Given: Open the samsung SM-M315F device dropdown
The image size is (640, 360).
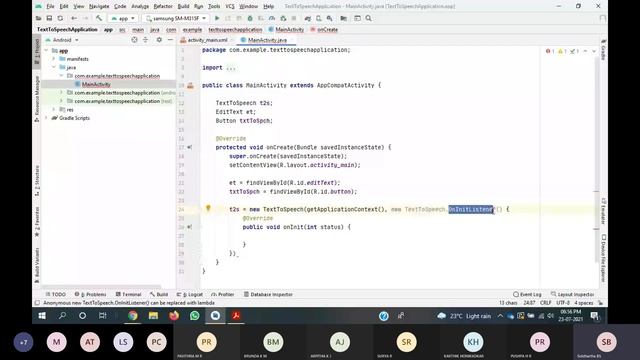Looking at the screenshot, I should pos(176,18).
